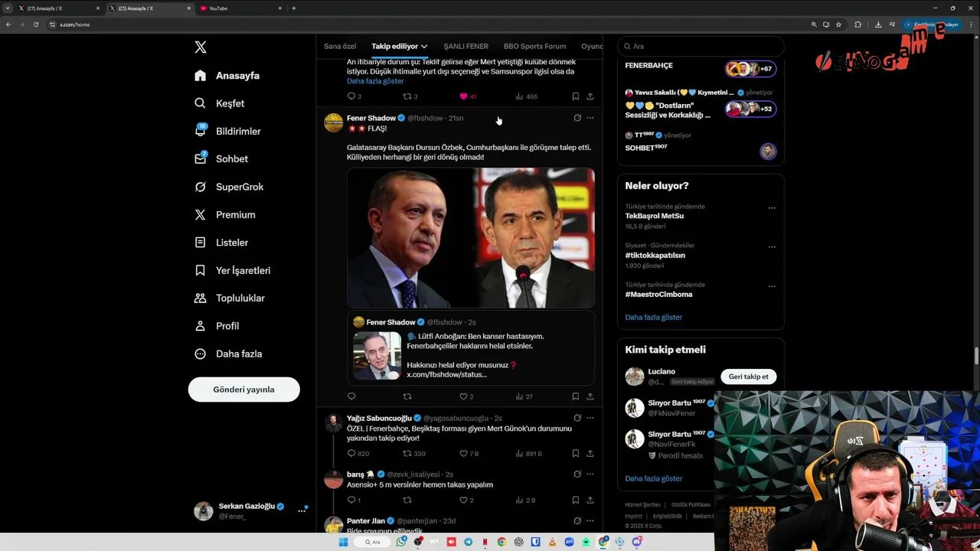Open options for TekBaşrol MetSu trend
Screen dimensions: 980x551
click(x=772, y=208)
